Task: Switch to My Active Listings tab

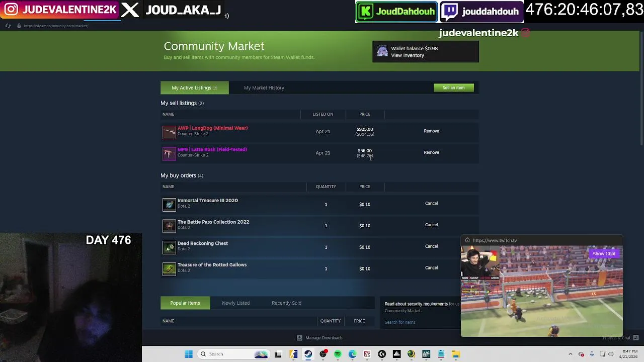Action: 194,88
